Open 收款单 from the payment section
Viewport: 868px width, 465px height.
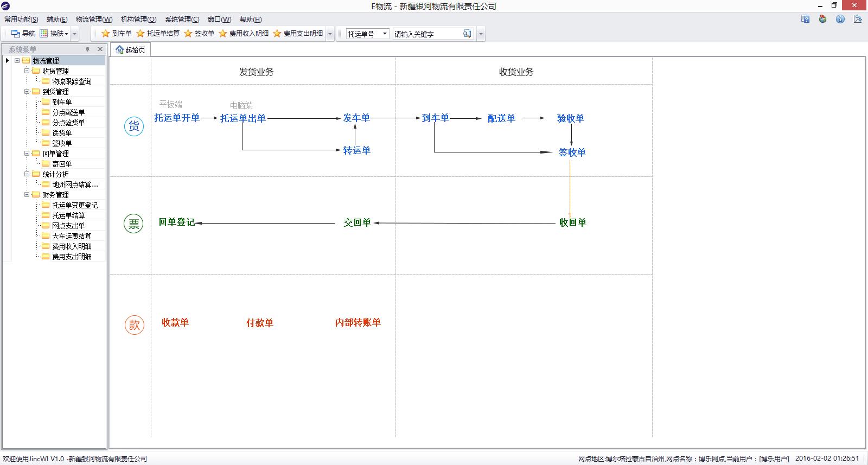click(175, 322)
